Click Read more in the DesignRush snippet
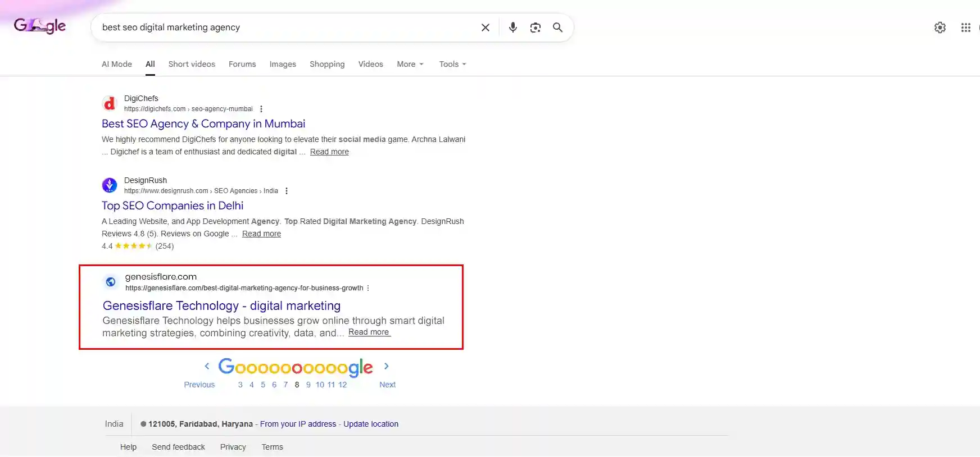980x457 pixels. pyautogui.click(x=261, y=234)
